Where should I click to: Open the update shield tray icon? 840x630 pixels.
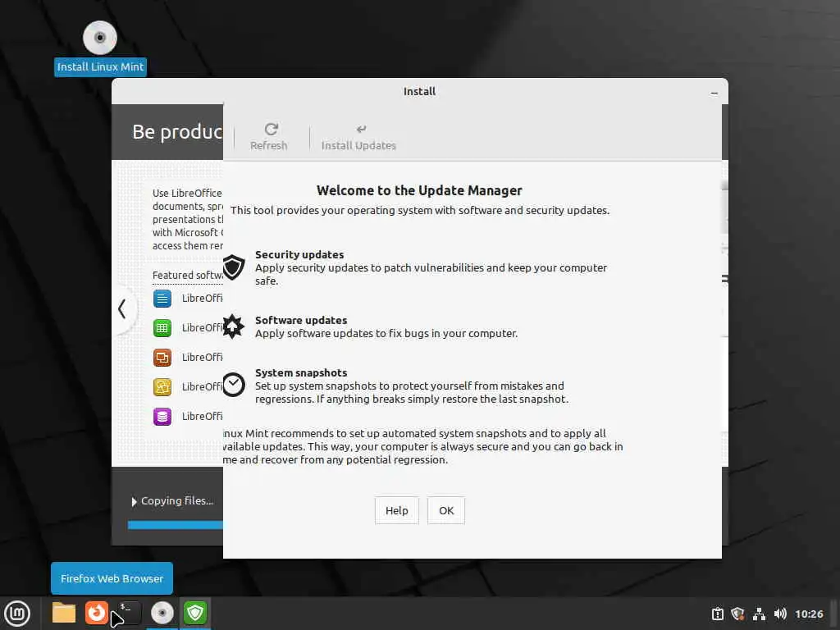pyautogui.click(x=737, y=614)
